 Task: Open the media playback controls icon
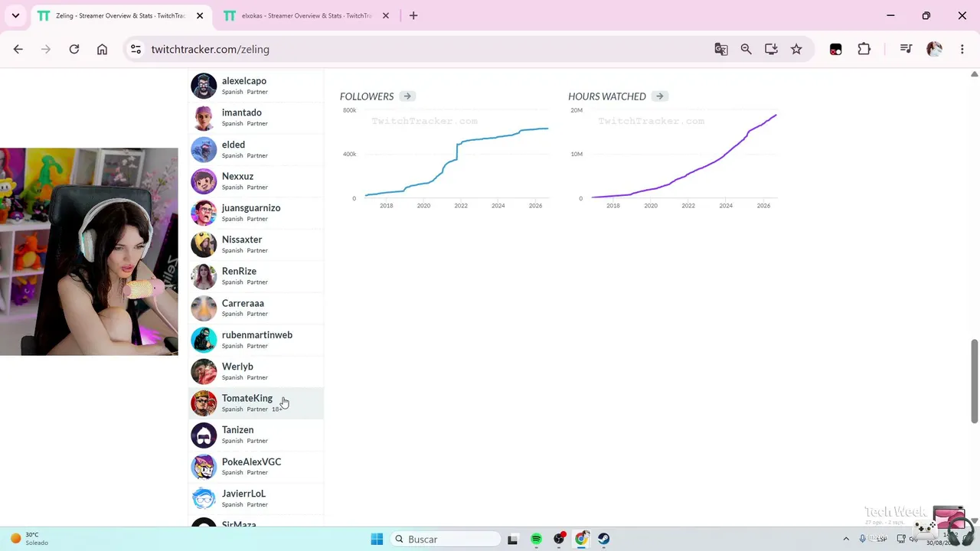906,49
